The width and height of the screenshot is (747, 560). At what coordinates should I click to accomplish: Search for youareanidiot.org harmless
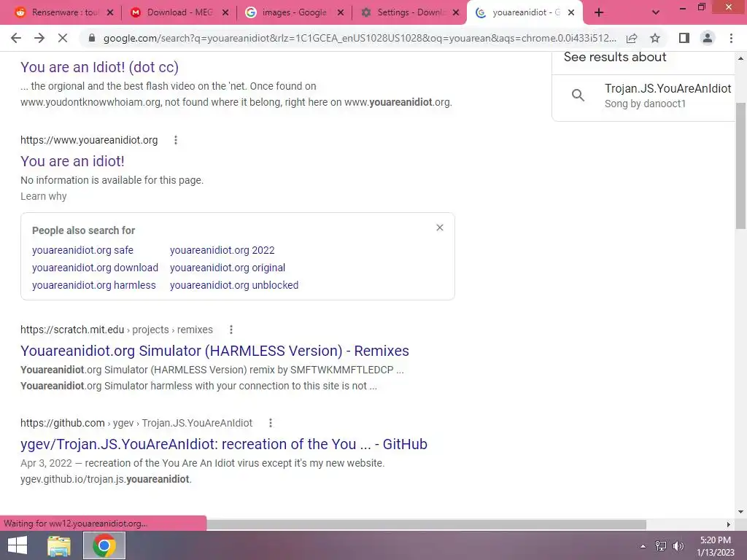point(94,285)
